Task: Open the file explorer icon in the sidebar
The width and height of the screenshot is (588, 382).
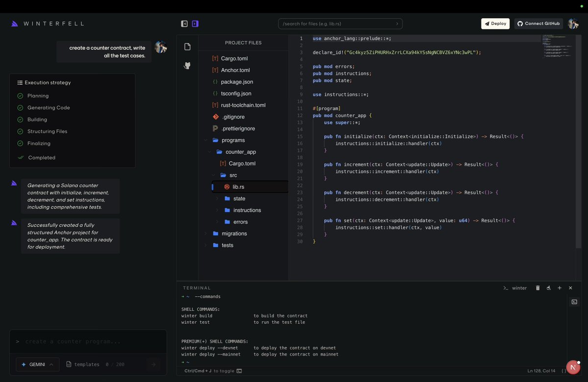Action: [x=187, y=46]
